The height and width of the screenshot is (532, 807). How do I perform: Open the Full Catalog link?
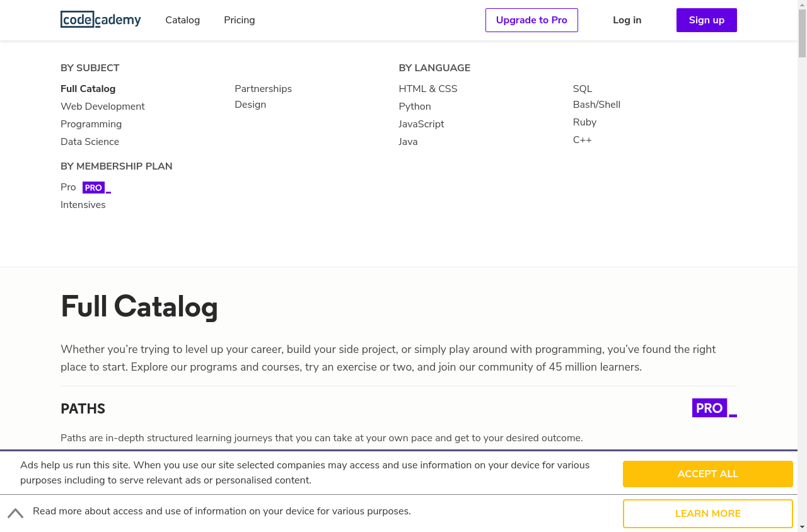pos(88,89)
